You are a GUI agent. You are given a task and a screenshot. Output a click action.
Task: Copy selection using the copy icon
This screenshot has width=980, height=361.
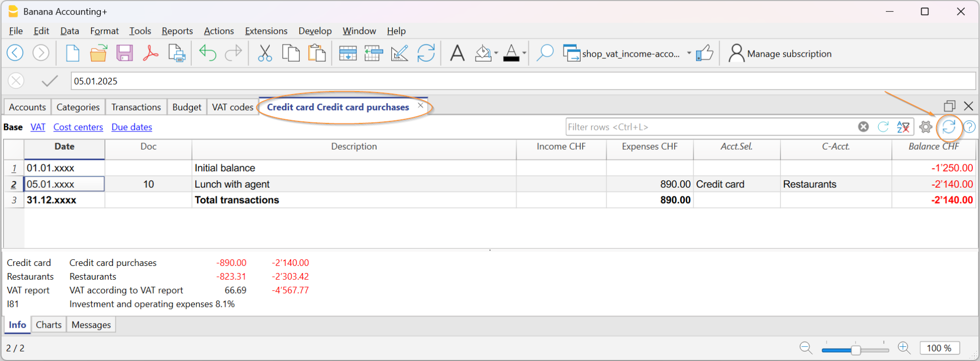pos(291,53)
